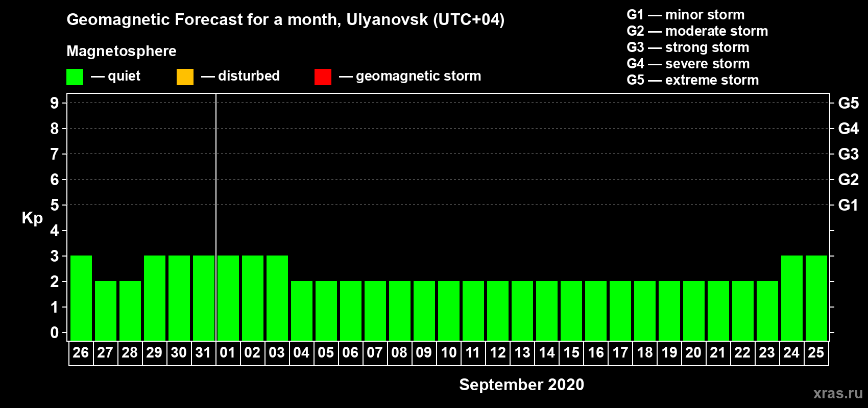Click Kp value 5 on left axis
868x408 pixels.
point(55,205)
